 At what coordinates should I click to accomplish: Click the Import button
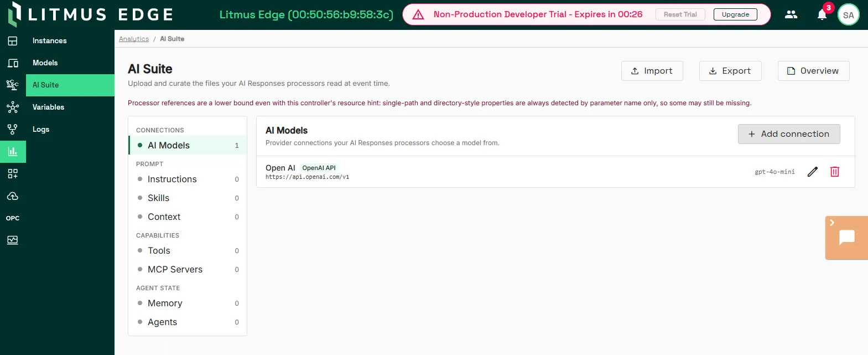[652, 71]
